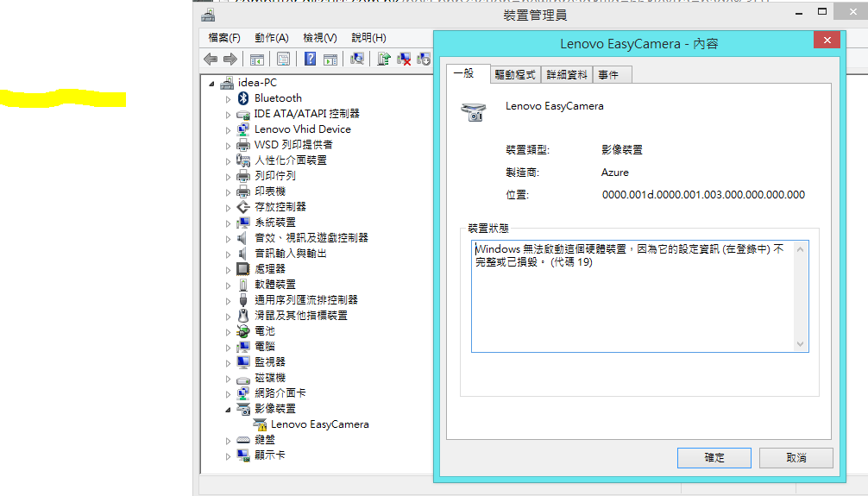Open the 檔案(F) menu
The height and width of the screenshot is (496, 868).
tap(224, 38)
